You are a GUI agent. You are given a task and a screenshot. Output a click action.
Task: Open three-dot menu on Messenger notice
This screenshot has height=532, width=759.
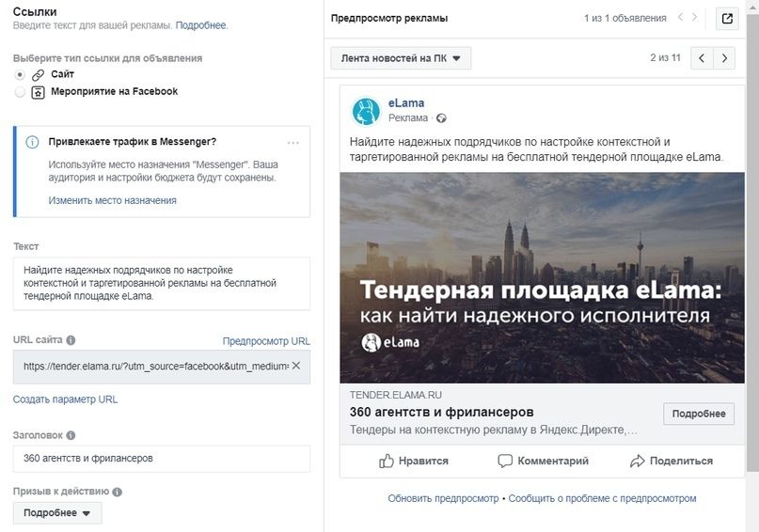[x=293, y=143]
